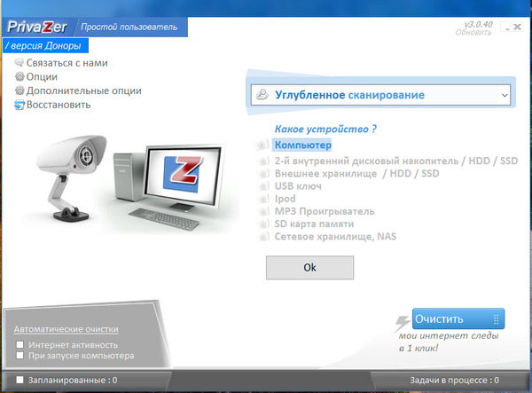This screenshot has width=532, height=393.
Task: Toggle the При запуске компьютера checkbox
Action: click(20, 356)
